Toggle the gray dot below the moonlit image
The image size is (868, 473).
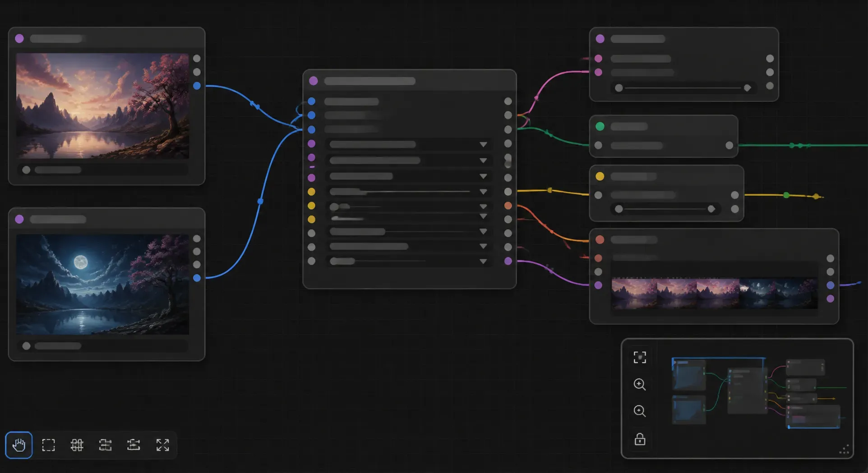pyautogui.click(x=26, y=346)
